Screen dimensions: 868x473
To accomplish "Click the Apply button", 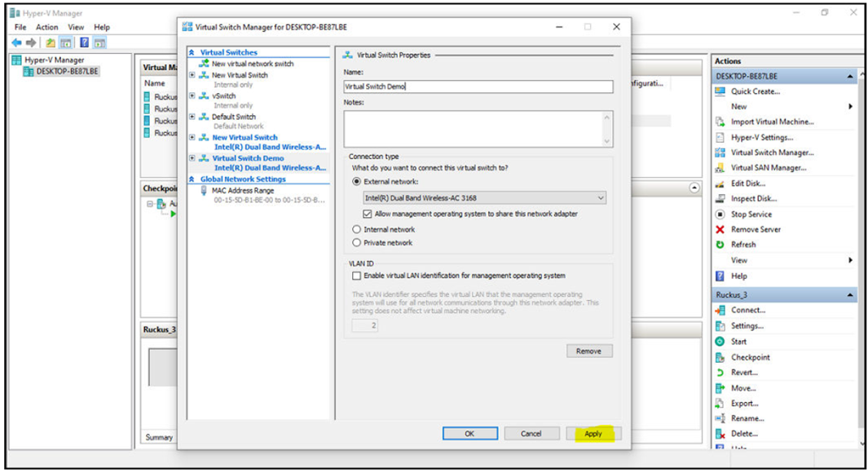I will (x=593, y=434).
